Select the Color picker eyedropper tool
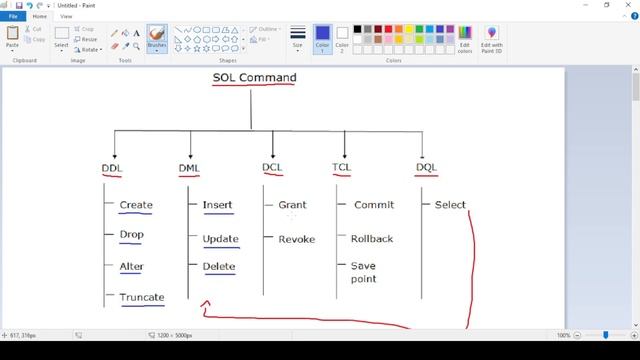640x360 pixels. [125, 46]
